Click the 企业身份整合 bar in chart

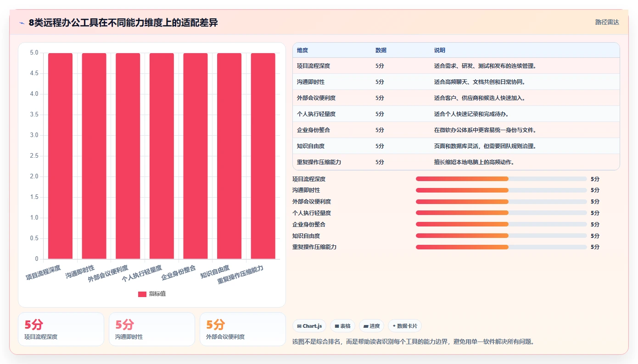(x=196, y=156)
